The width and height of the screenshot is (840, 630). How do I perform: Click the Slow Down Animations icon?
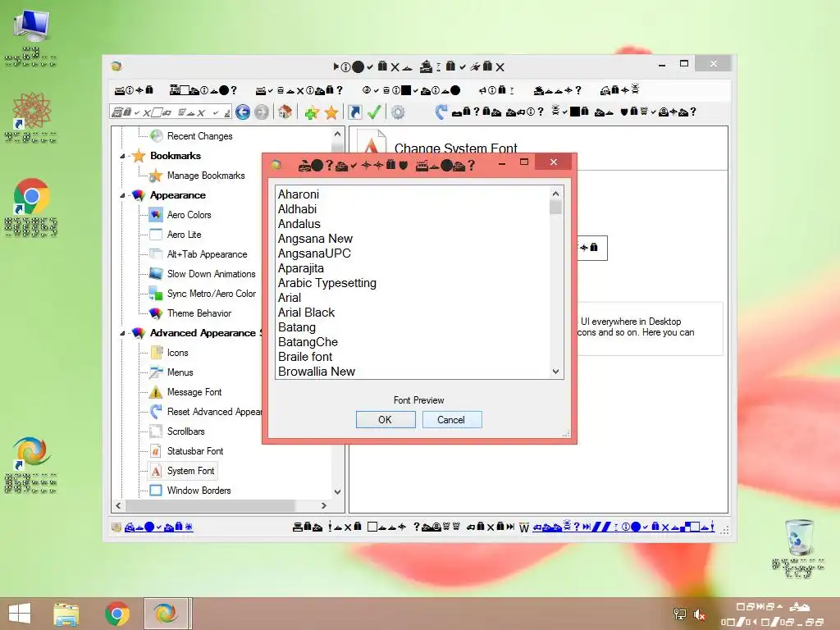(x=156, y=274)
